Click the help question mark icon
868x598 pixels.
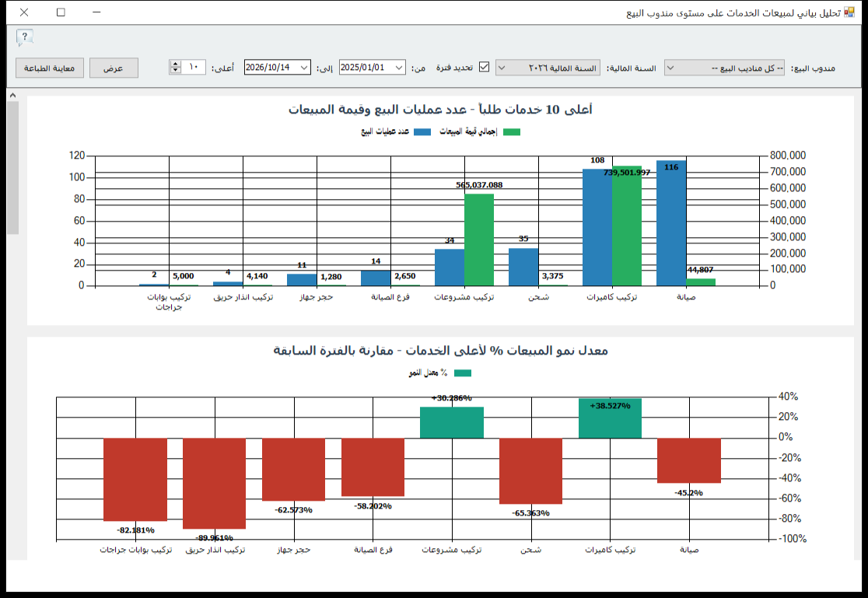click(24, 37)
